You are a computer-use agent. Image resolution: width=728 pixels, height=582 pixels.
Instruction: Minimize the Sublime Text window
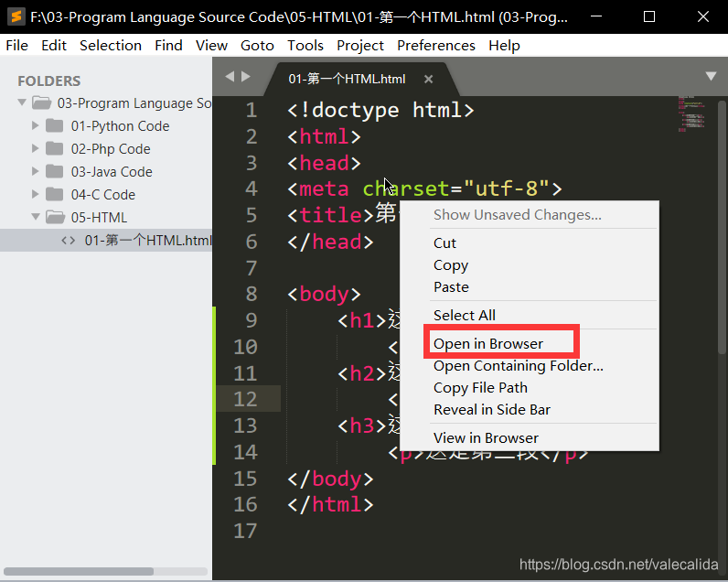[596, 16]
